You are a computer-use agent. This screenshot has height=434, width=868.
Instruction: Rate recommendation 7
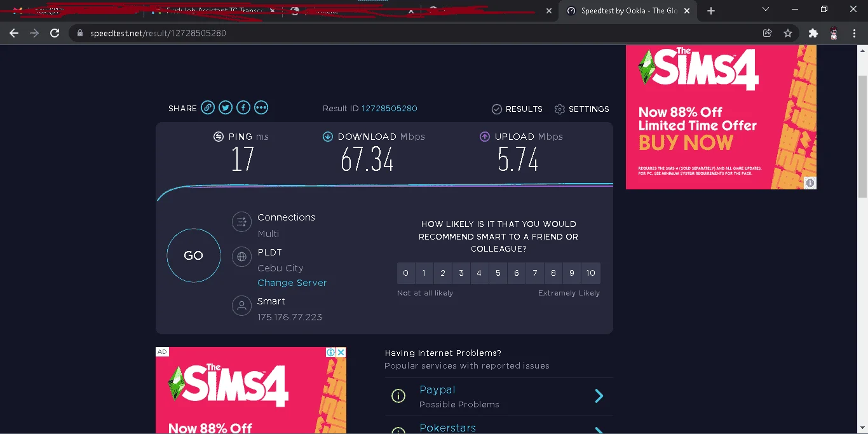click(535, 273)
